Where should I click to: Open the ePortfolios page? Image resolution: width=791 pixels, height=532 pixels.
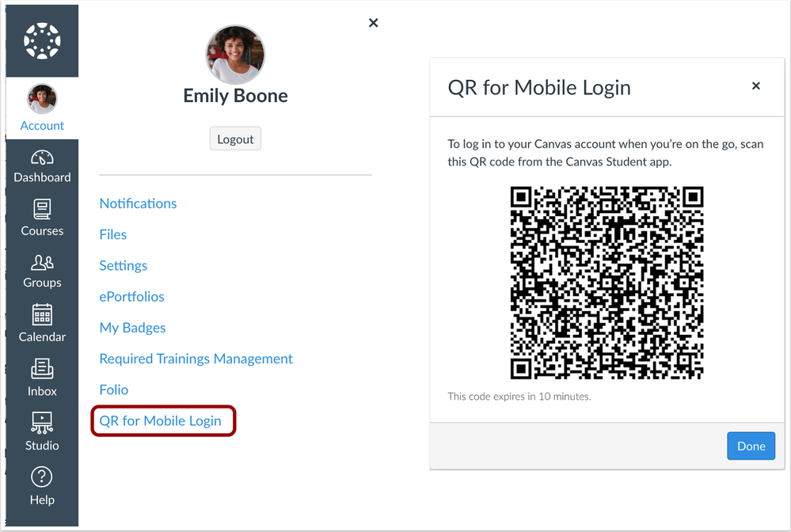(x=131, y=296)
